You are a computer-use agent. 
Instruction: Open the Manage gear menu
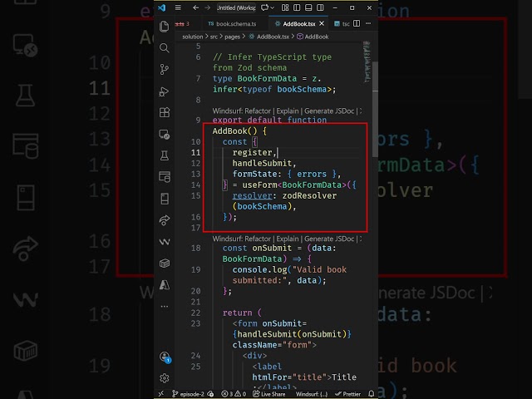click(x=165, y=378)
